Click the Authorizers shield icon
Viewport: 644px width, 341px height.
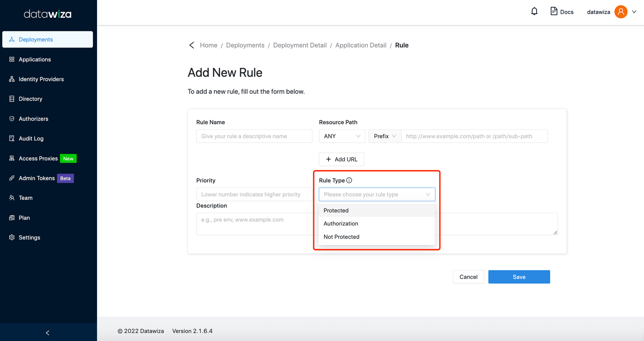click(x=12, y=119)
